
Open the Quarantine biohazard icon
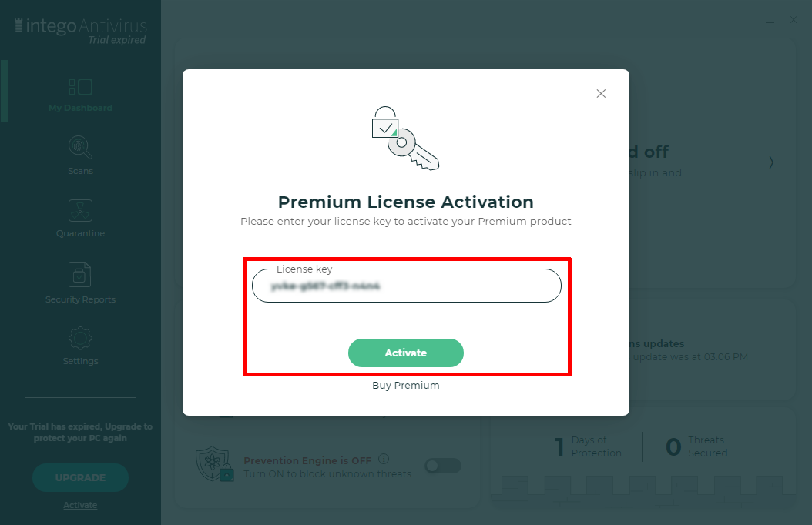coord(80,209)
